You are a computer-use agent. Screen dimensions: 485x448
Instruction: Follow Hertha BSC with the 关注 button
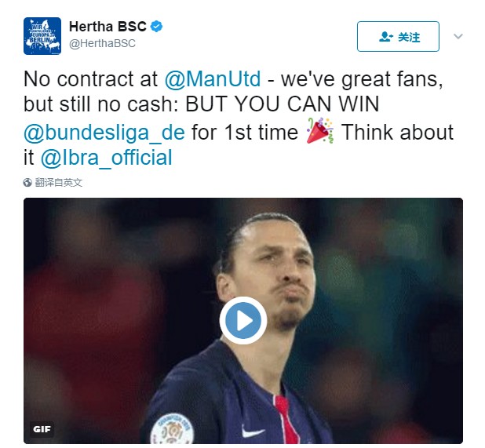(x=398, y=36)
